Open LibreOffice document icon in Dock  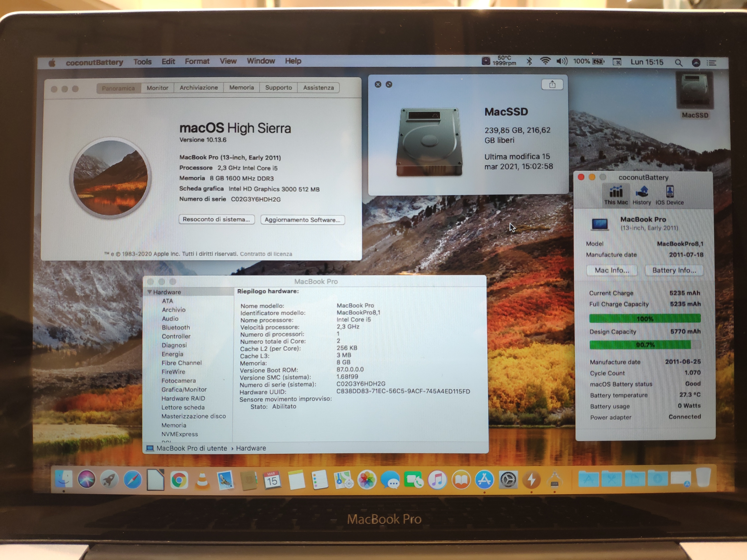click(155, 479)
